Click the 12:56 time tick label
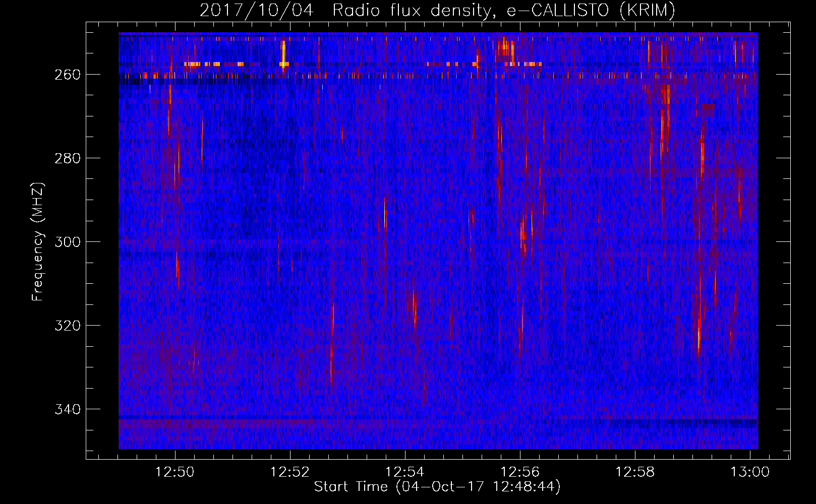Screen dimensions: 816x504 [520, 472]
